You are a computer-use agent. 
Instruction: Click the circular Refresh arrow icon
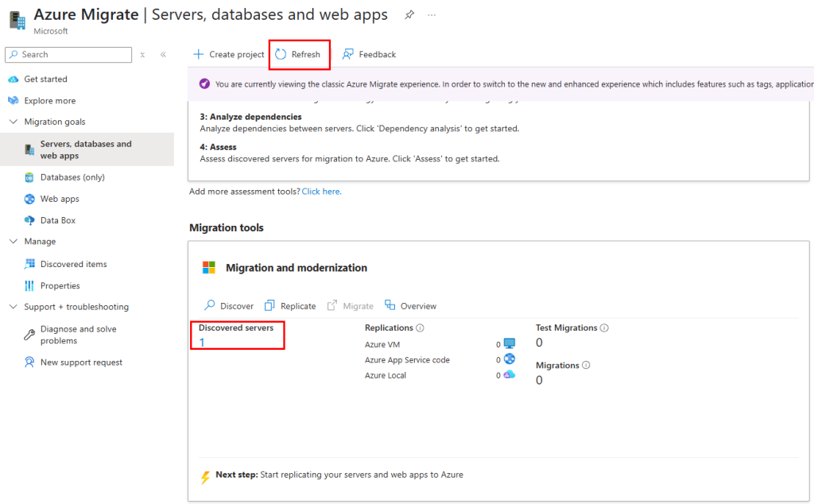click(281, 55)
